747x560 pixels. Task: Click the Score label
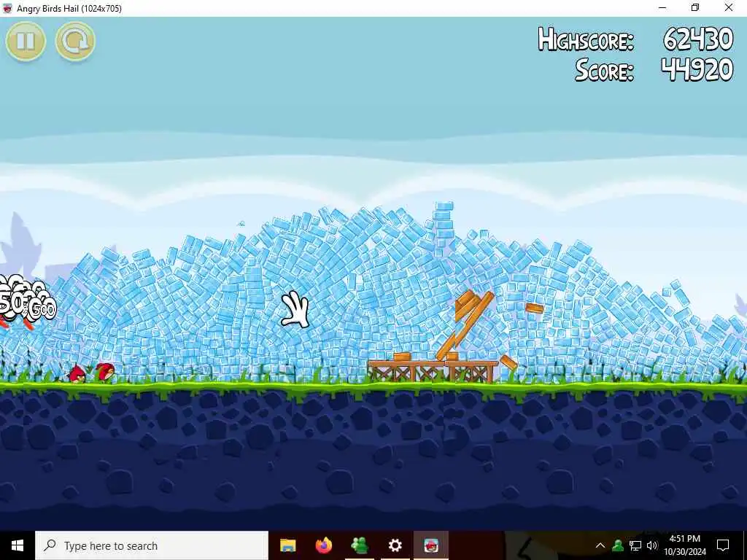coord(604,70)
